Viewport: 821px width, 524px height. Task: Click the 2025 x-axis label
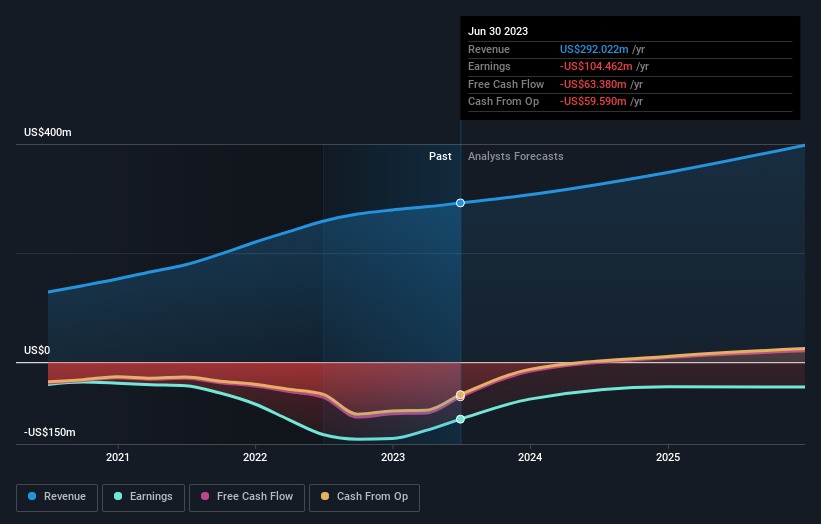(x=668, y=458)
